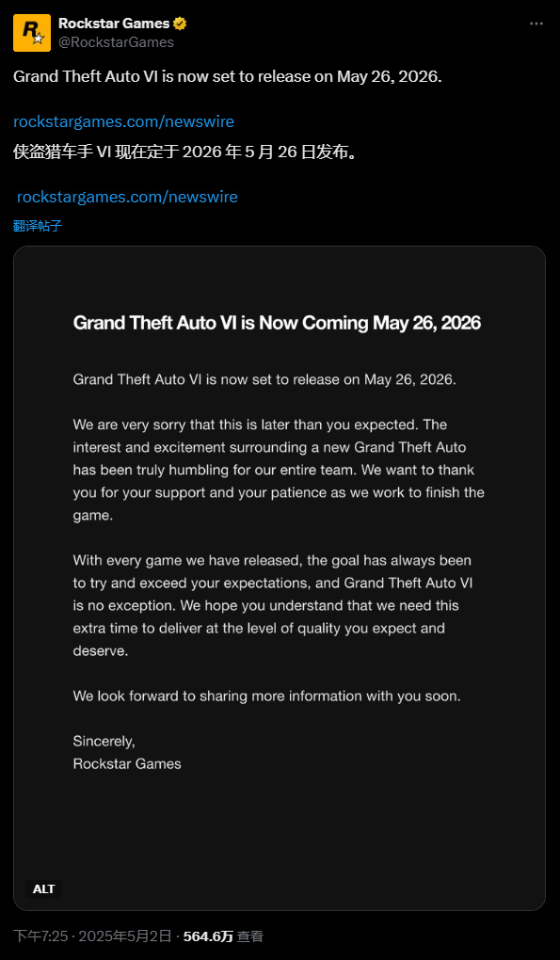The height and width of the screenshot is (960, 560).
Task: Click the 翻译帖子 translate post link
Action: click(x=38, y=226)
